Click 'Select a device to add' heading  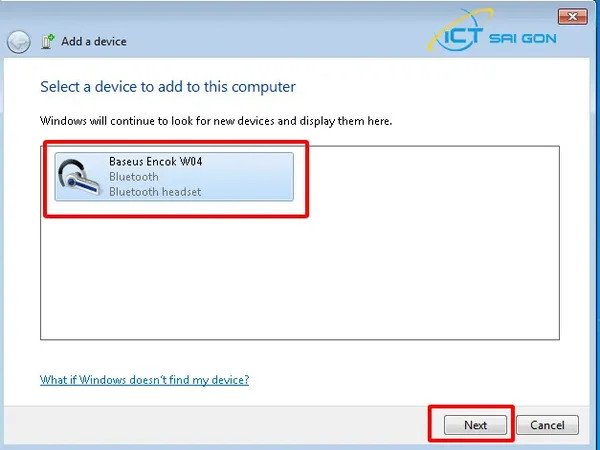pyautogui.click(x=168, y=87)
